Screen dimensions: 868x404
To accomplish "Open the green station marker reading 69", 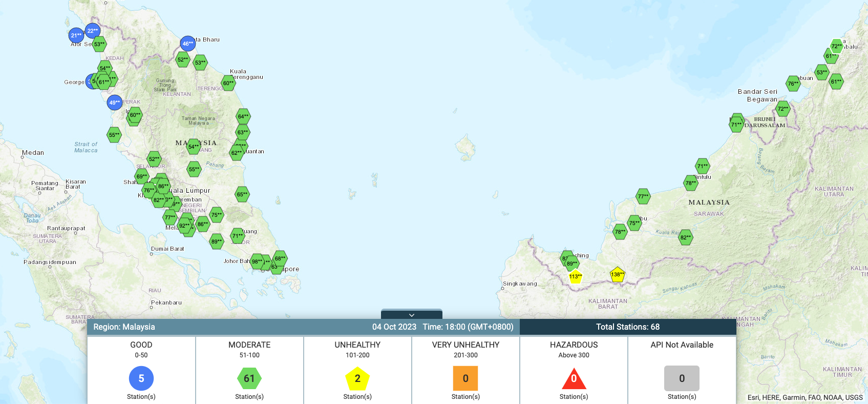I will 142,176.
